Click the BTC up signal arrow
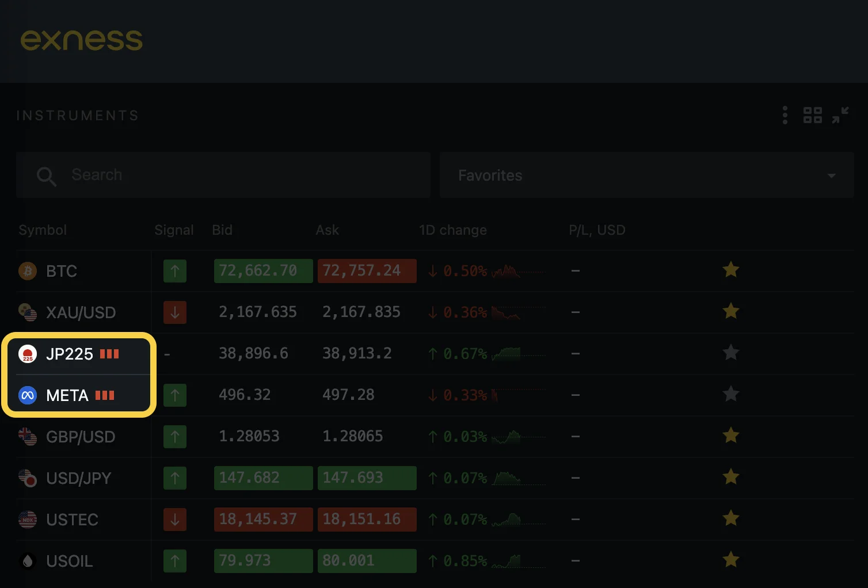 [175, 270]
